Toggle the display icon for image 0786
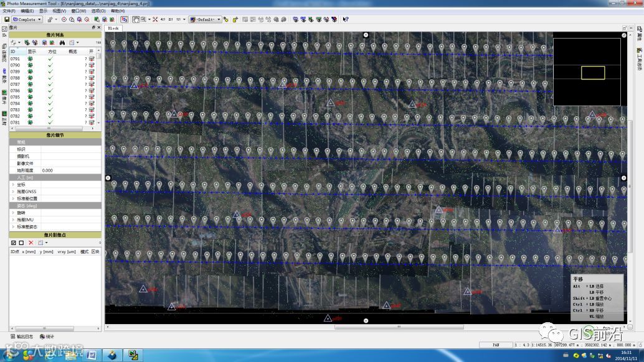Viewport: 644px width, 362px height. coord(30,91)
